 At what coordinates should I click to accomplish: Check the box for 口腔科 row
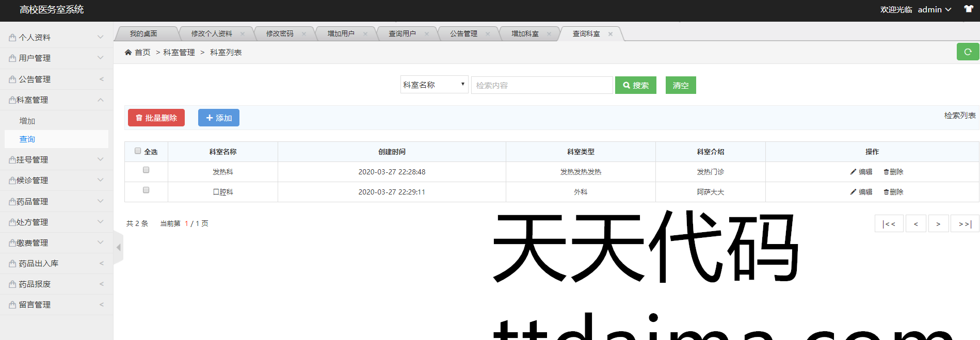[146, 190]
